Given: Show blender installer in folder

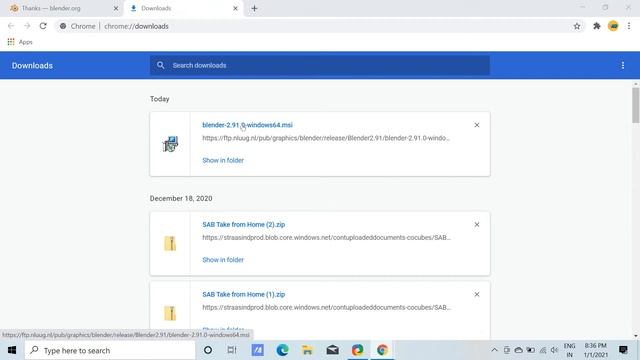Looking at the screenshot, I should point(223,160).
